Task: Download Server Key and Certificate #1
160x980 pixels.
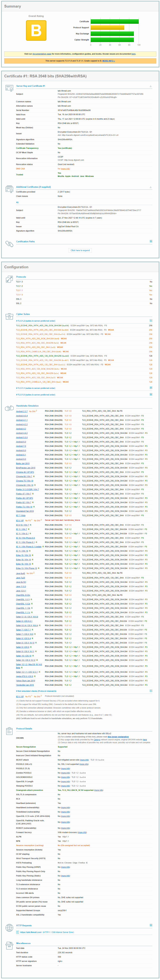Action: [151, 86]
